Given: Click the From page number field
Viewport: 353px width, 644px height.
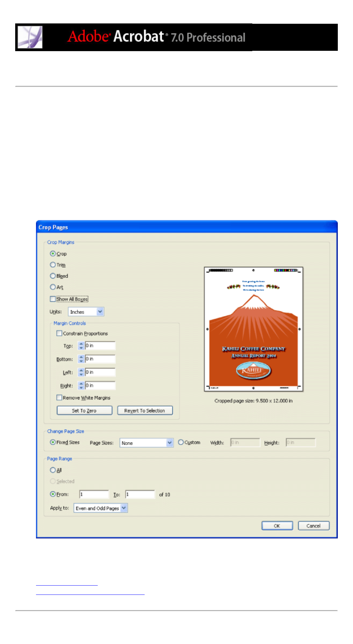Looking at the screenshot, I should pos(94,494).
